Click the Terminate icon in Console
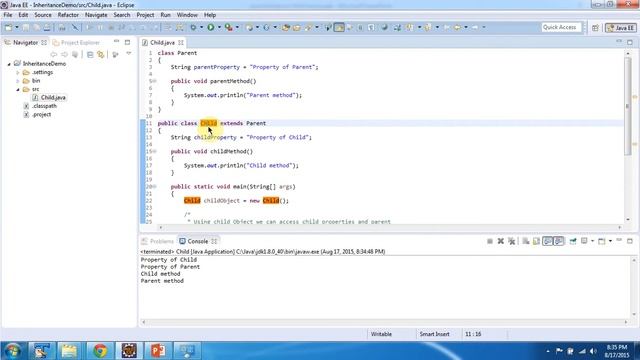The image size is (640, 360). pos(490,241)
